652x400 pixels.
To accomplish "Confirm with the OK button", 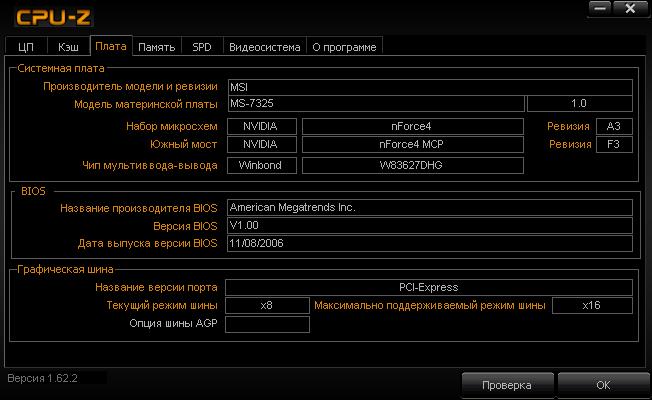I will pyautogui.click(x=603, y=385).
